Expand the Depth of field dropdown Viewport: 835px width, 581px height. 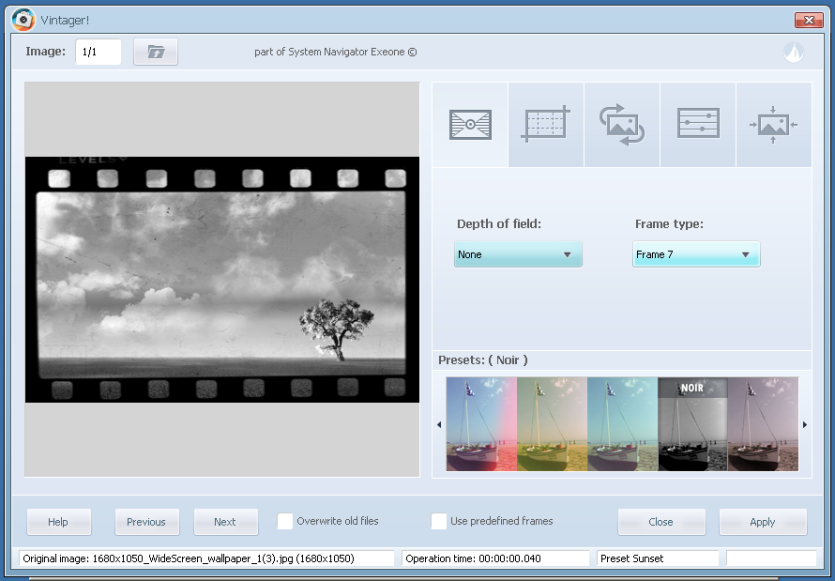(x=518, y=254)
